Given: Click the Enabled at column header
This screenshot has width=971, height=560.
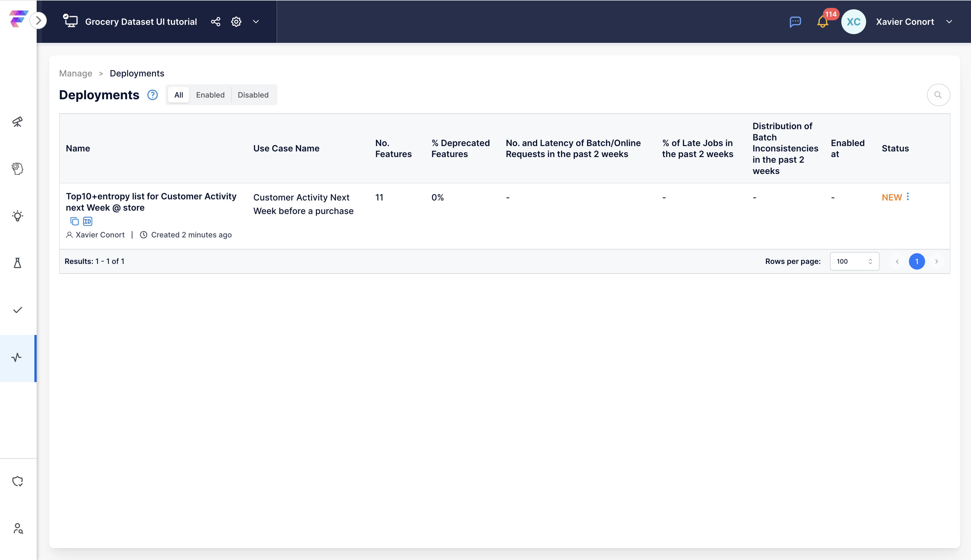Looking at the screenshot, I should tap(848, 149).
